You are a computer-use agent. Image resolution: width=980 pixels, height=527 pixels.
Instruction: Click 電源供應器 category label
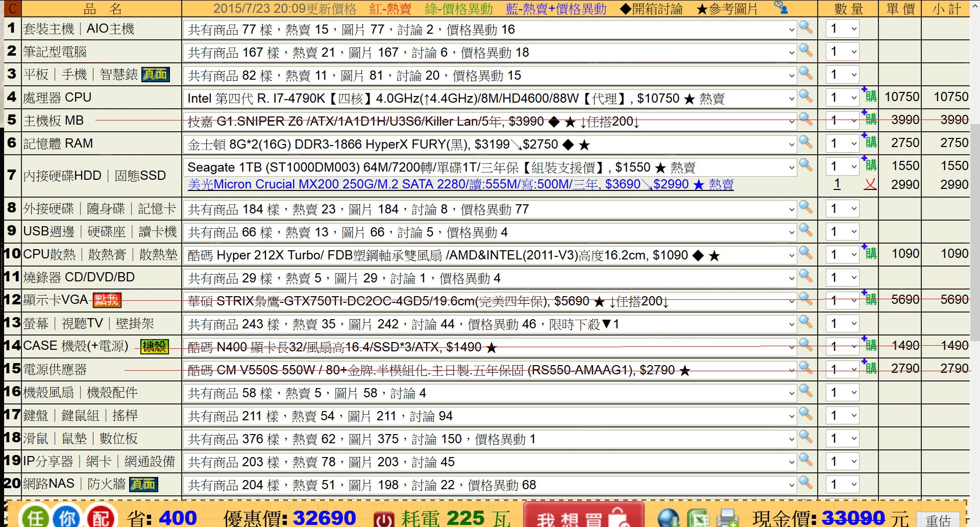tap(55, 369)
